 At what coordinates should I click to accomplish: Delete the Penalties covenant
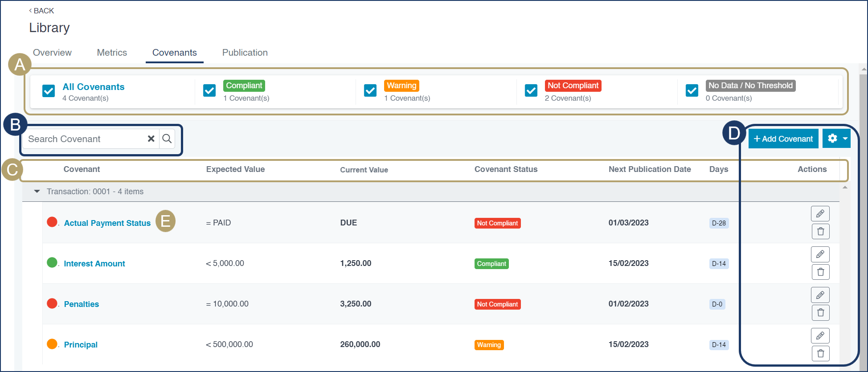click(x=820, y=313)
